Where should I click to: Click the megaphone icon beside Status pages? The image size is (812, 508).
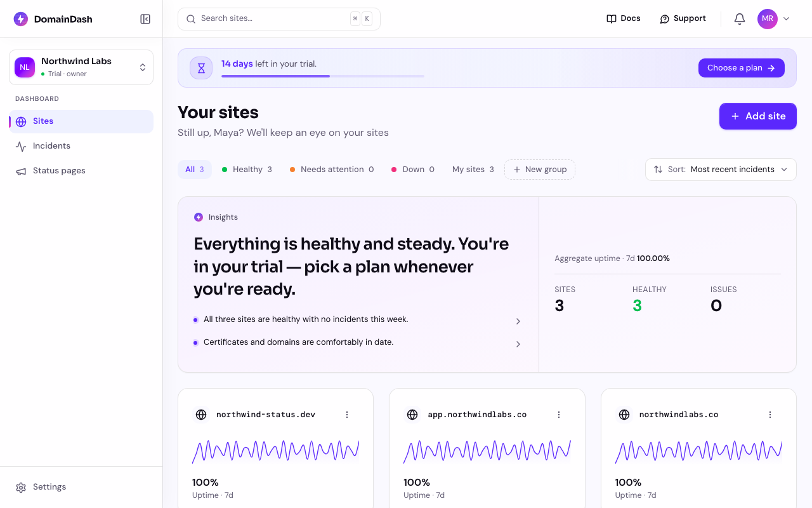(x=21, y=171)
